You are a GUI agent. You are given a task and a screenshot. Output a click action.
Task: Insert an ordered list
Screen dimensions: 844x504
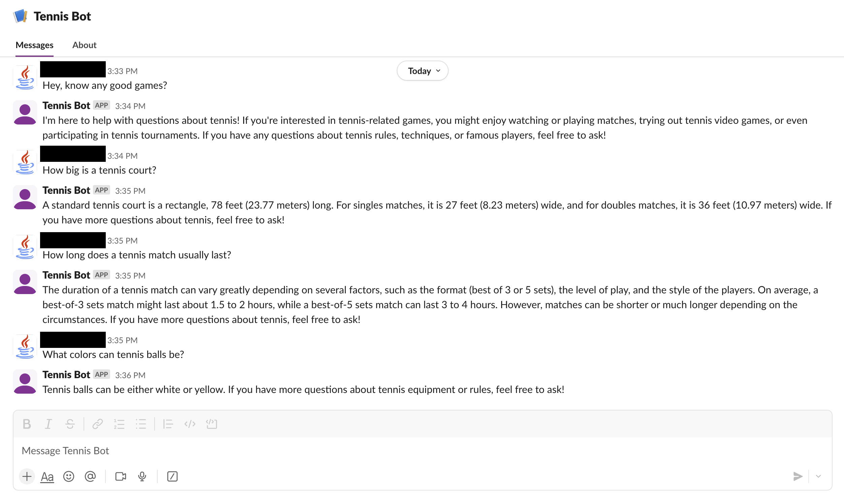[119, 424]
